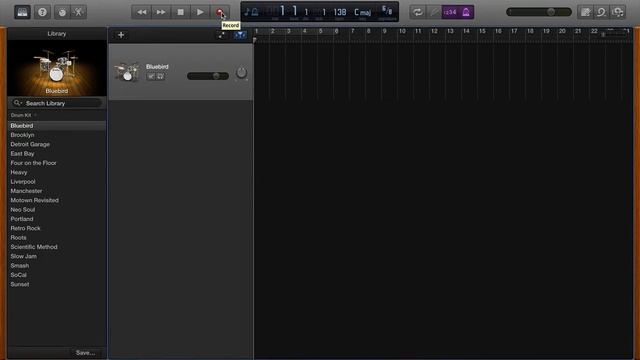Screen dimensions: 640x360
Task: Toggle the Cycle loop button
Action: [x=418, y=12]
